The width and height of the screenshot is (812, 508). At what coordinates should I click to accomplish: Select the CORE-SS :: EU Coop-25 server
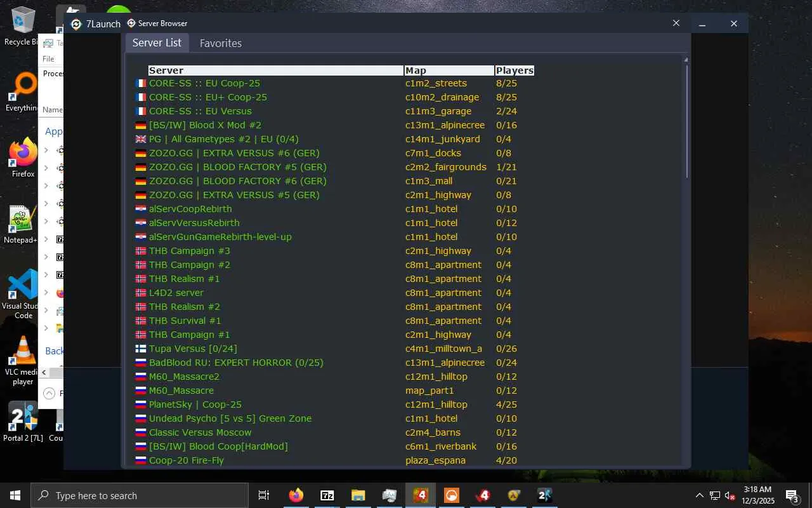[204, 83]
